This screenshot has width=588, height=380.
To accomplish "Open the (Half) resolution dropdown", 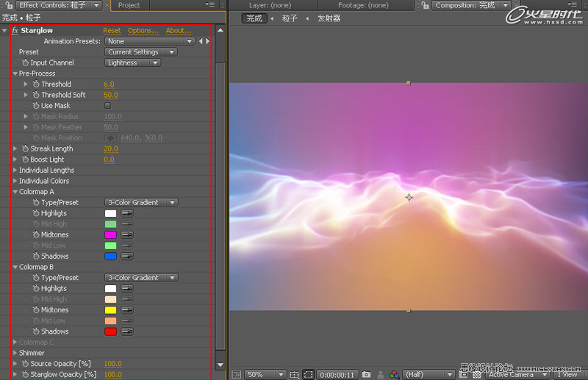I will (429, 374).
